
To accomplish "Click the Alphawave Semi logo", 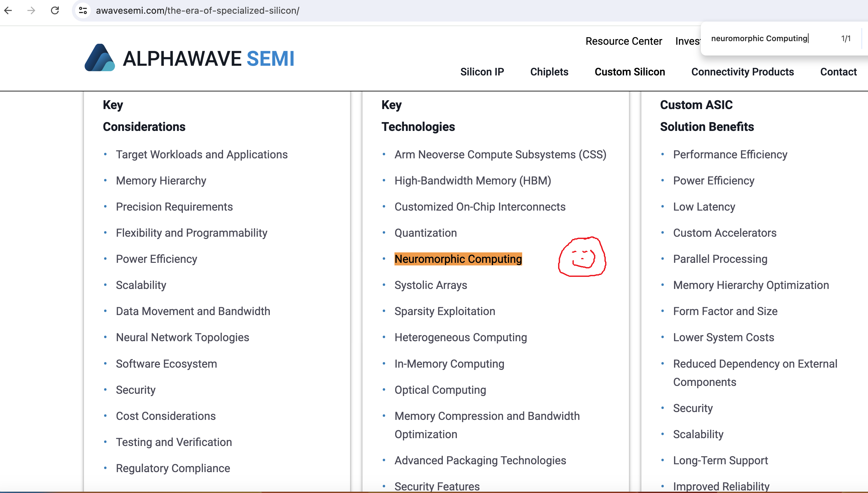I will coord(189,58).
